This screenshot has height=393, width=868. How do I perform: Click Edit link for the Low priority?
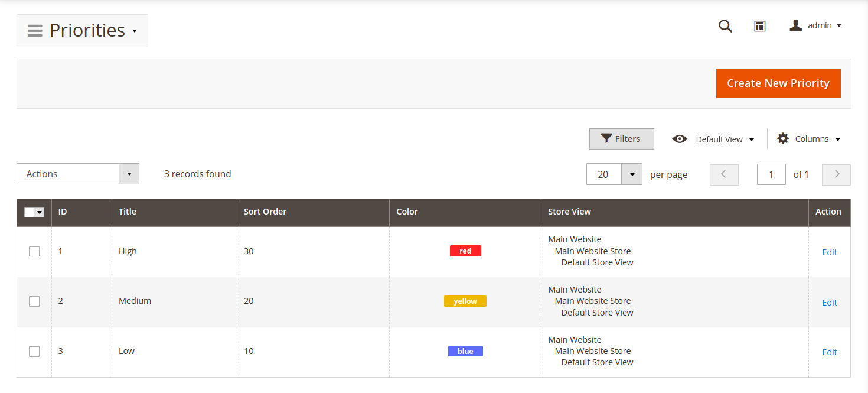tap(829, 352)
